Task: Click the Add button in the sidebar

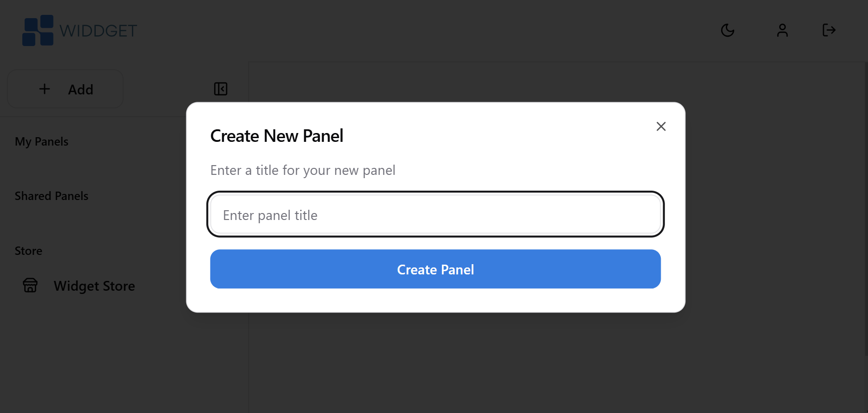Action: (65, 89)
